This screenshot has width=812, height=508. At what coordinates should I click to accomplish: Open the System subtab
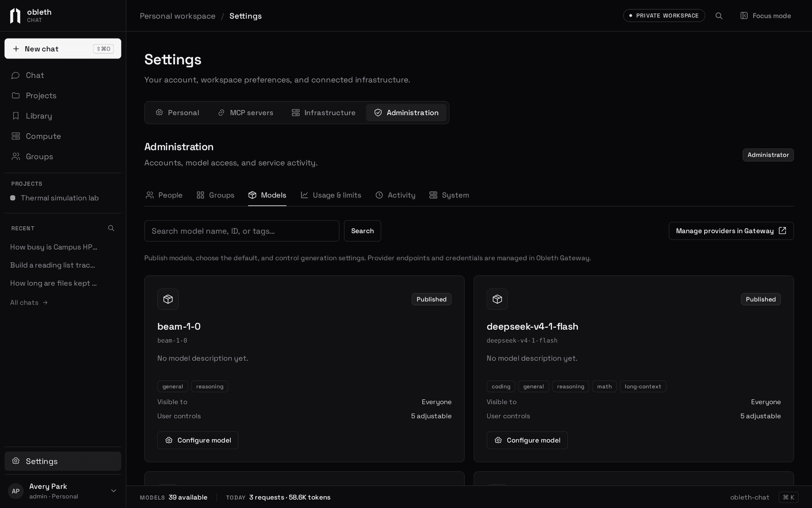[x=449, y=195]
